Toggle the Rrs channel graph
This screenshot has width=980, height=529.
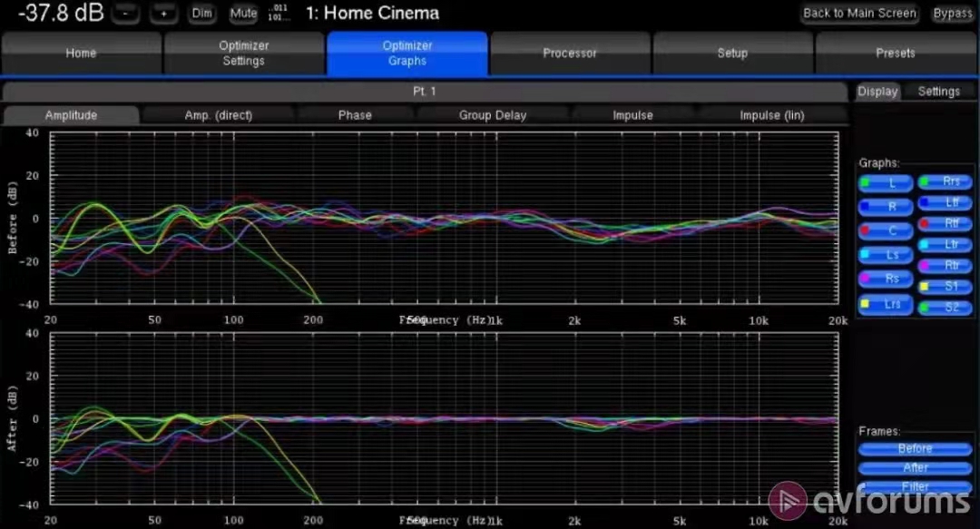[x=945, y=181]
